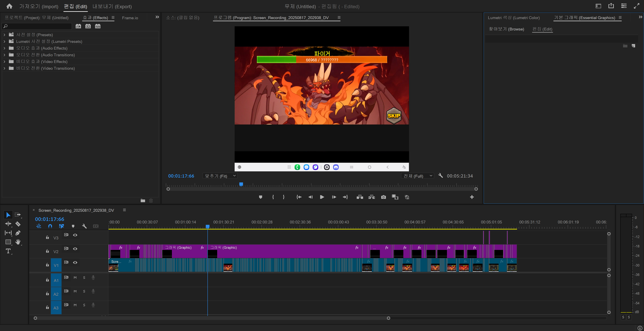This screenshot has width=644, height=331.
Task: Select the Track Select Forward tool
Action: [x=17, y=215]
